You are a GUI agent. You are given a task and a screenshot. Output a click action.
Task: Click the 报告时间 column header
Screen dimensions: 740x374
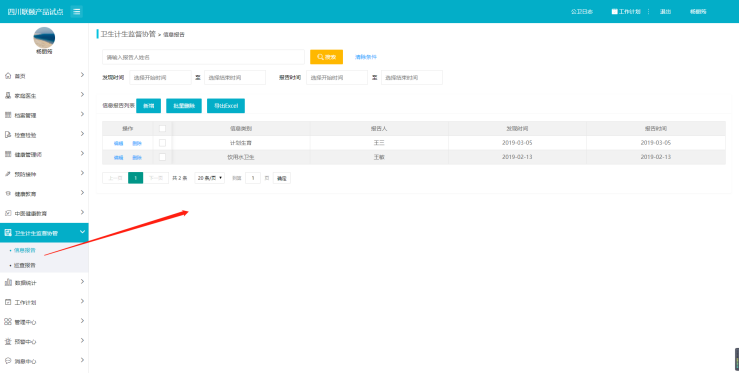click(x=656, y=128)
